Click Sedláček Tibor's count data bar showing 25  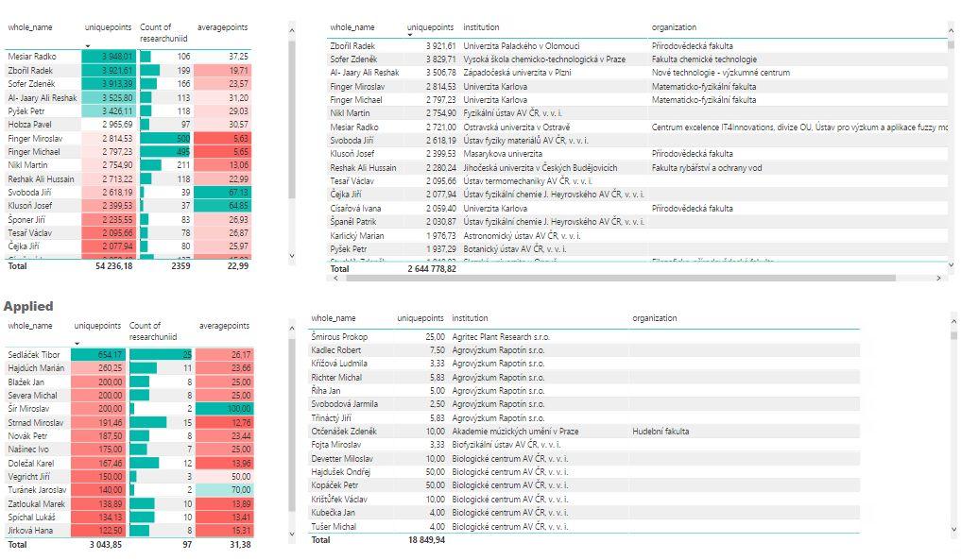161,355
